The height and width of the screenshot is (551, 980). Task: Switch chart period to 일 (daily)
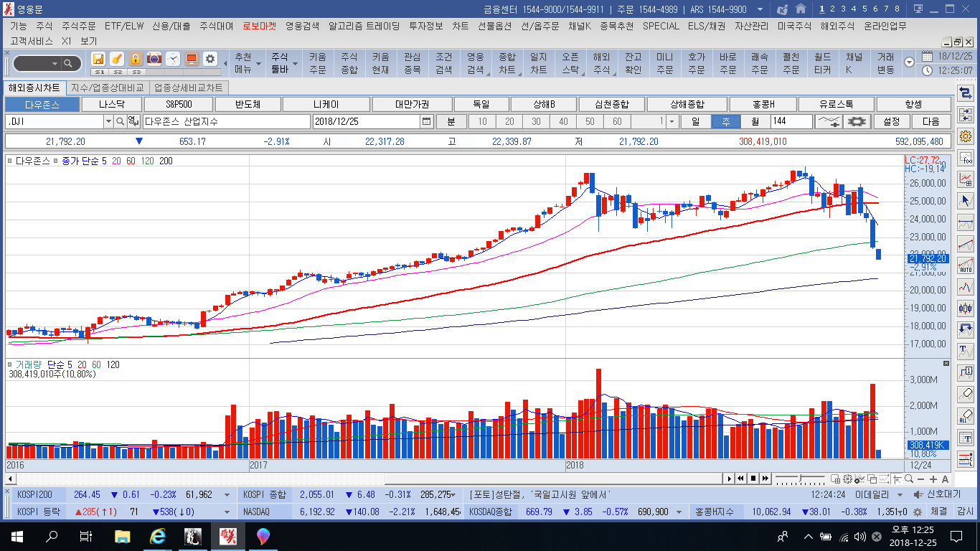tap(695, 122)
